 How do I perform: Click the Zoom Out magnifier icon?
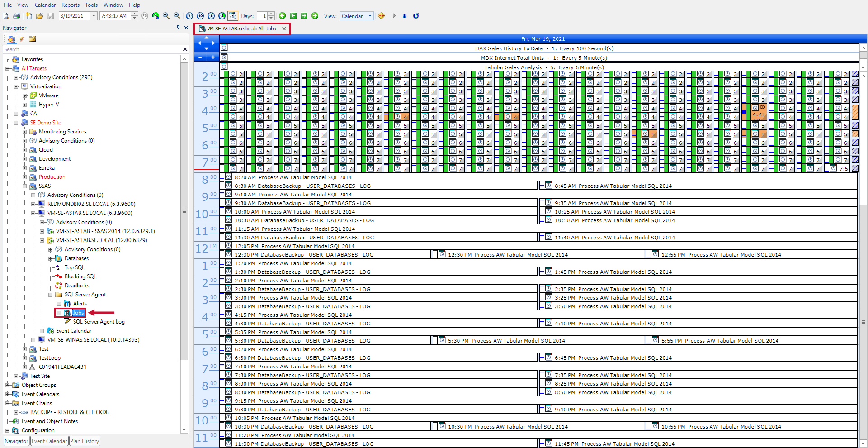[166, 16]
